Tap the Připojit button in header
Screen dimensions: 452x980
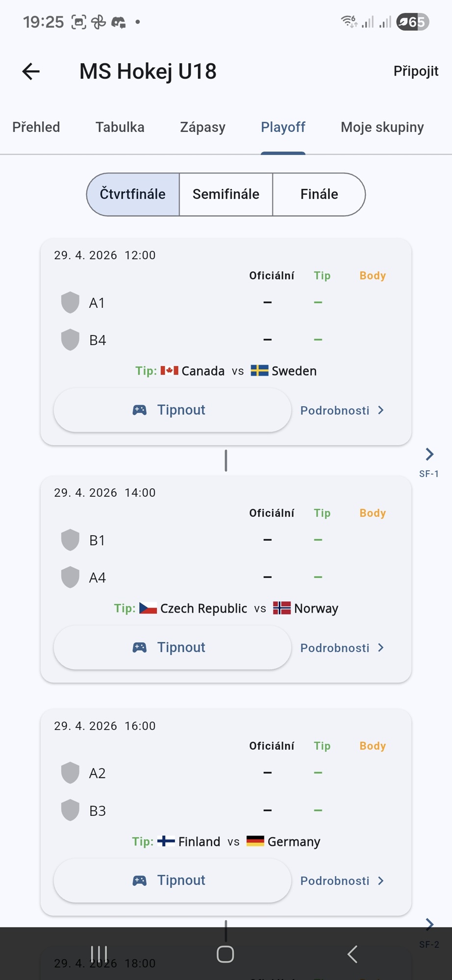(416, 71)
